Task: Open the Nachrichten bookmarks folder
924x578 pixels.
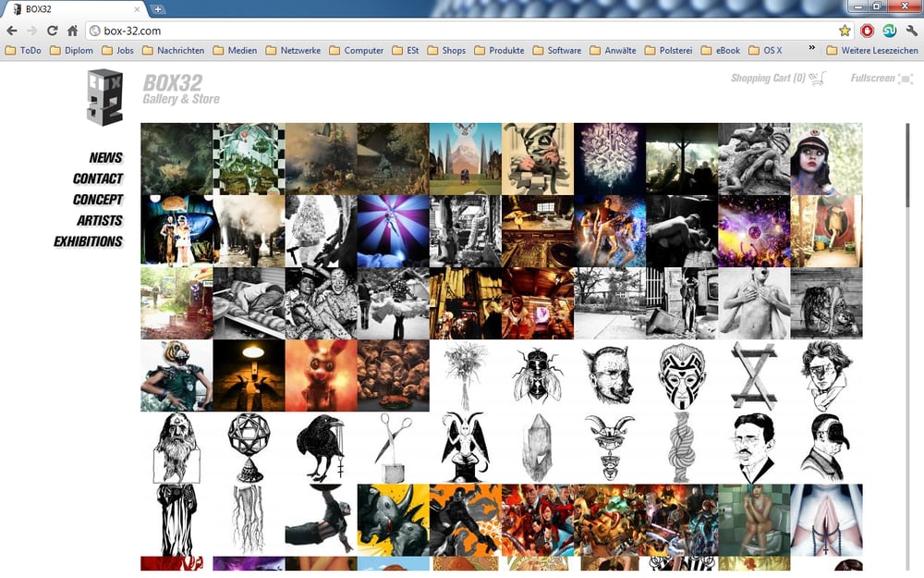Action: coord(174,51)
